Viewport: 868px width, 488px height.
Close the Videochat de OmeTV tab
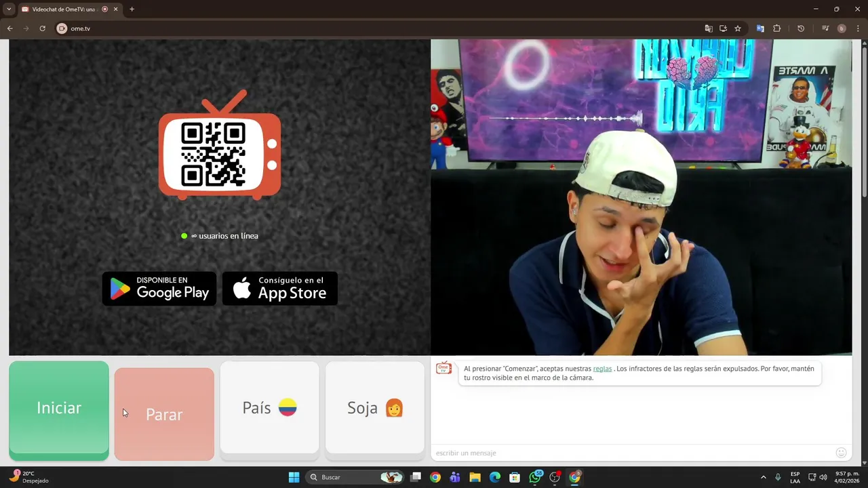pyautogui.click(x=115, y=9)
